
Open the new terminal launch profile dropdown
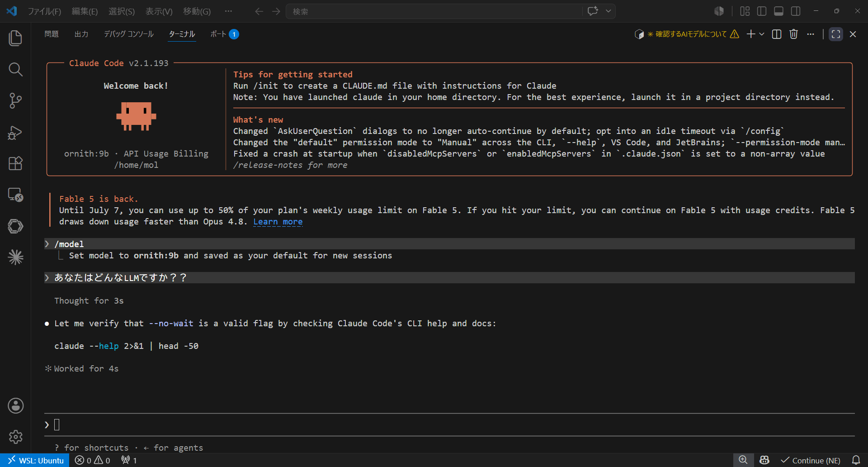coord(762,34)
